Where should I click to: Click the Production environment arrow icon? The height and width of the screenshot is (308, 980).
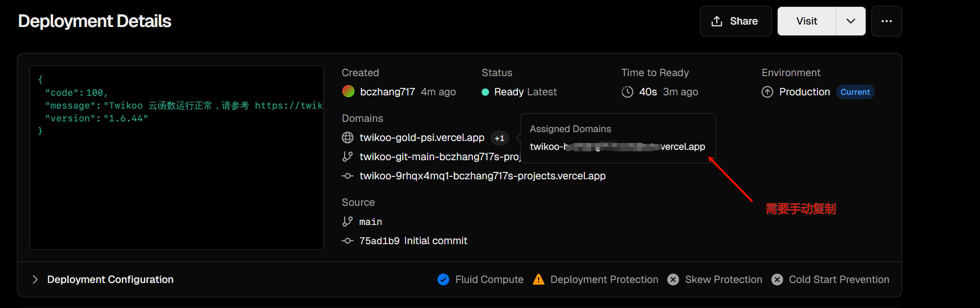click(x=767, y=92)
